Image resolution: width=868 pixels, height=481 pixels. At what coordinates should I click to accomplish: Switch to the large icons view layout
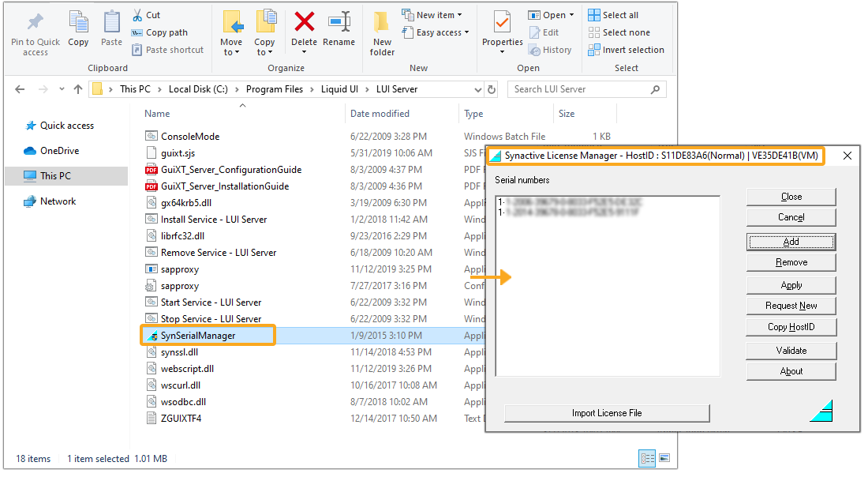pyautogui.click(x=664, y=458)
